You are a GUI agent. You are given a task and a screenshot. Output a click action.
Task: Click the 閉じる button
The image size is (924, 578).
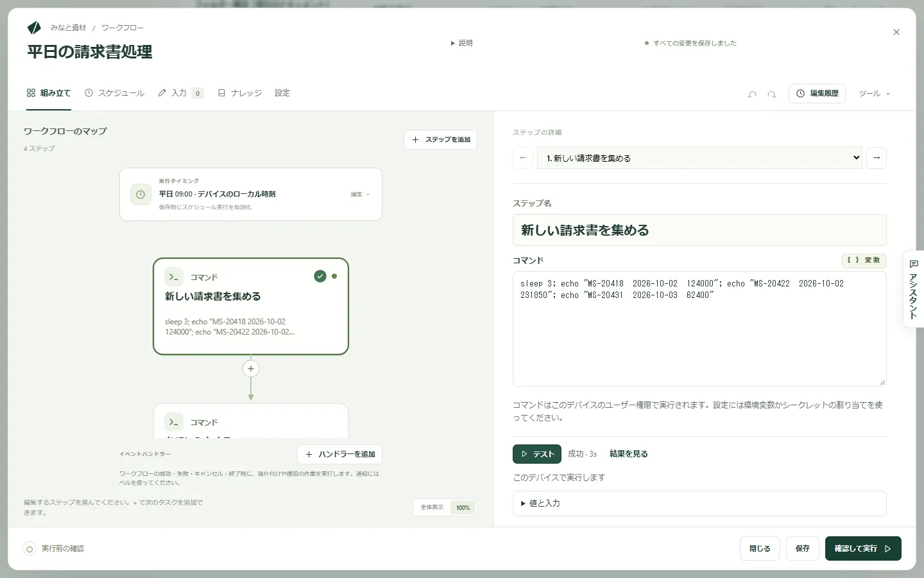tap(760, 549)
